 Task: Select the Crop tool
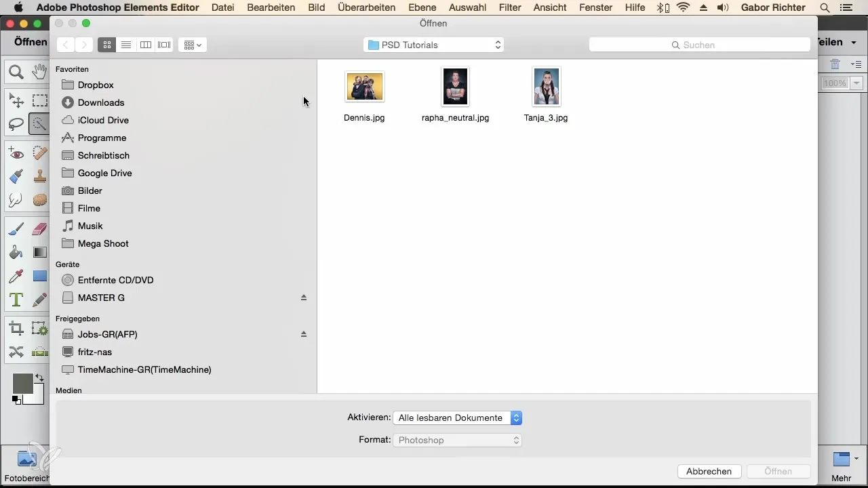[16, 329]
